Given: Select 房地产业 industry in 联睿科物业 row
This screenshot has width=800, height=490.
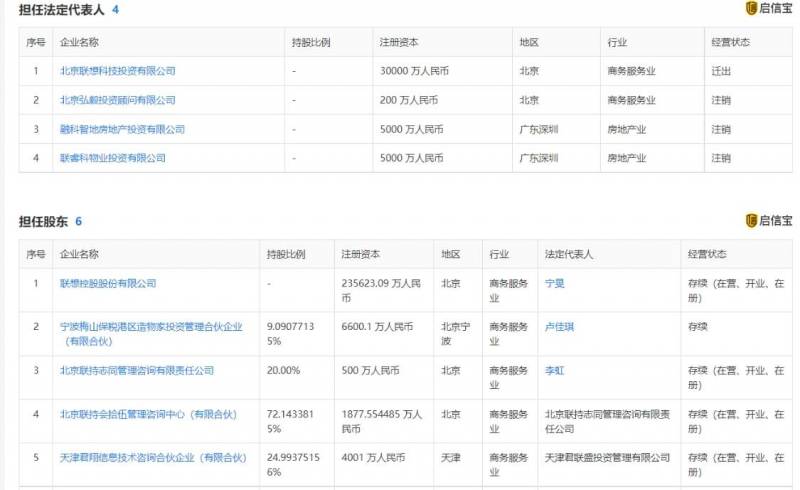Looking at the screenshot, I should click(x=627, y=158).
